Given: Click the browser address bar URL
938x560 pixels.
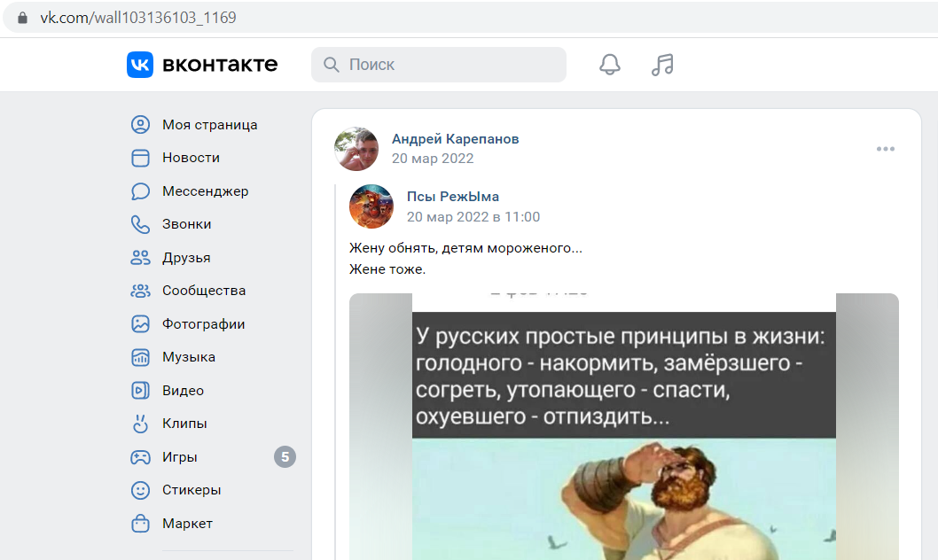Looking at the screenshot, I should click(x=138, y=18).
